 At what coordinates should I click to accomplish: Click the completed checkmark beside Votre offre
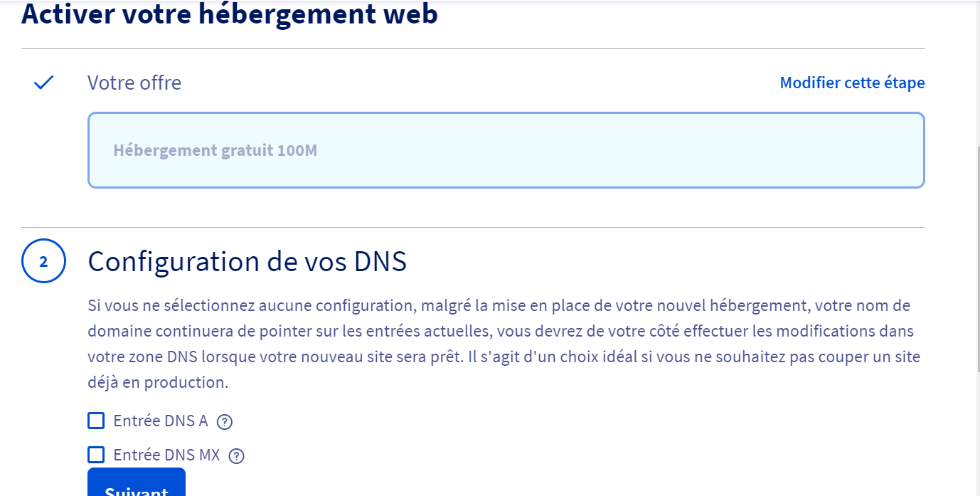44,83
